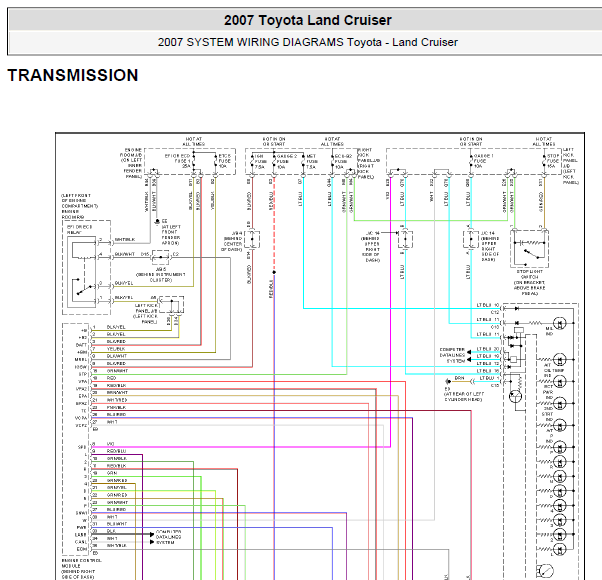Click the MREL terminal label
Image resolution: width=602 pixels, height=580 pixels.
point(81,360)
